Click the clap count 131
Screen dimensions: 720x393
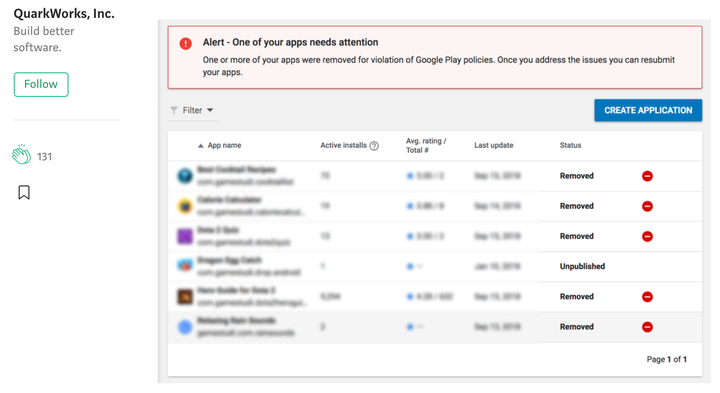44,157
